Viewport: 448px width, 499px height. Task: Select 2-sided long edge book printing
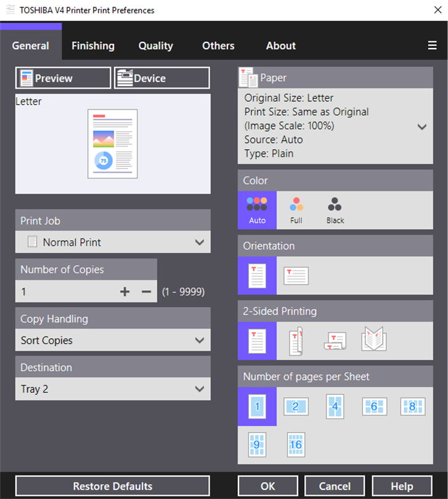click(296, 341)
